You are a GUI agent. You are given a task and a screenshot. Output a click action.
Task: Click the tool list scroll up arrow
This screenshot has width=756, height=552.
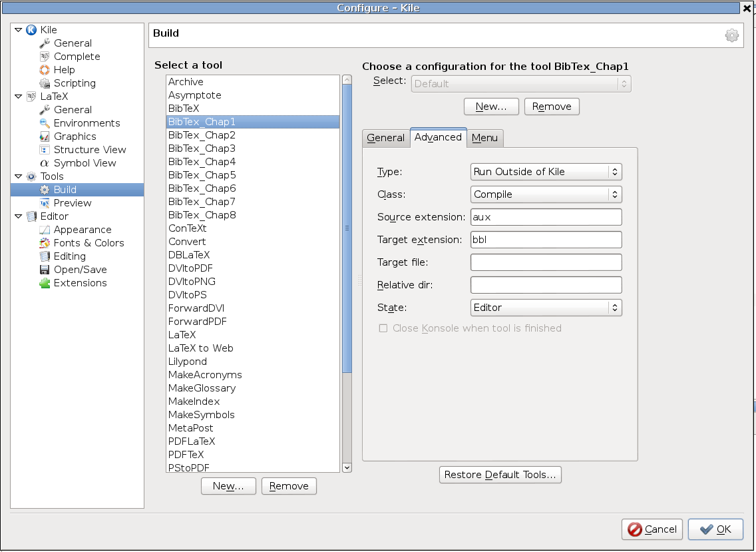(347, 80)
